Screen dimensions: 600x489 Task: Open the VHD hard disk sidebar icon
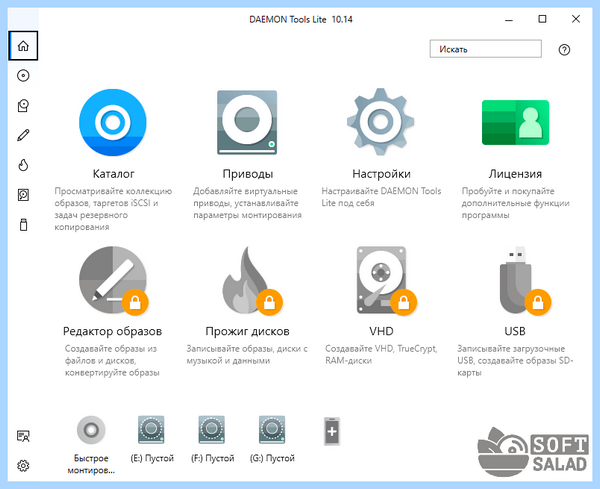[23, 195]
